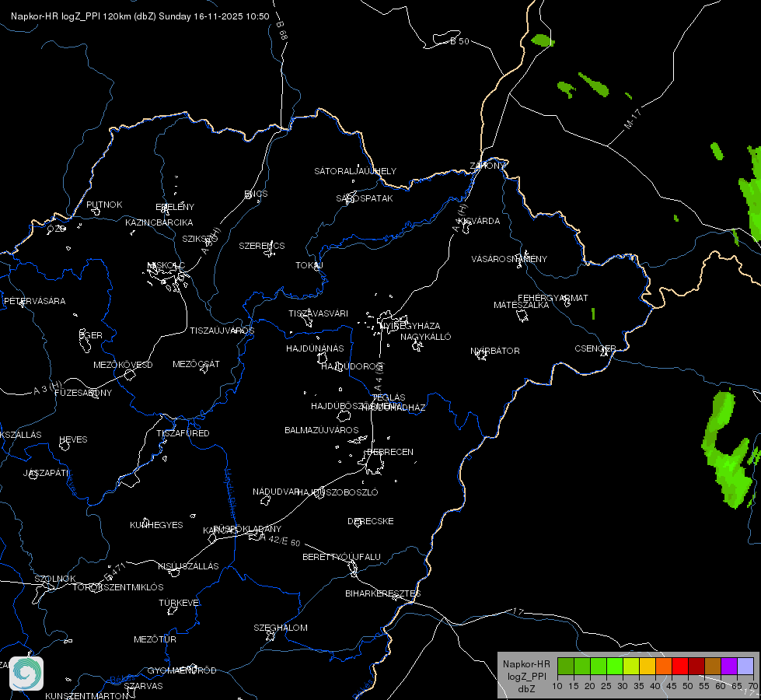Select the JÁSZAPÁTI label

click(46, 473)
